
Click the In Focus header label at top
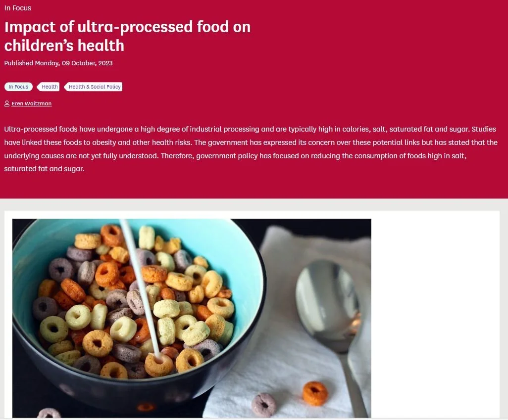18,8
